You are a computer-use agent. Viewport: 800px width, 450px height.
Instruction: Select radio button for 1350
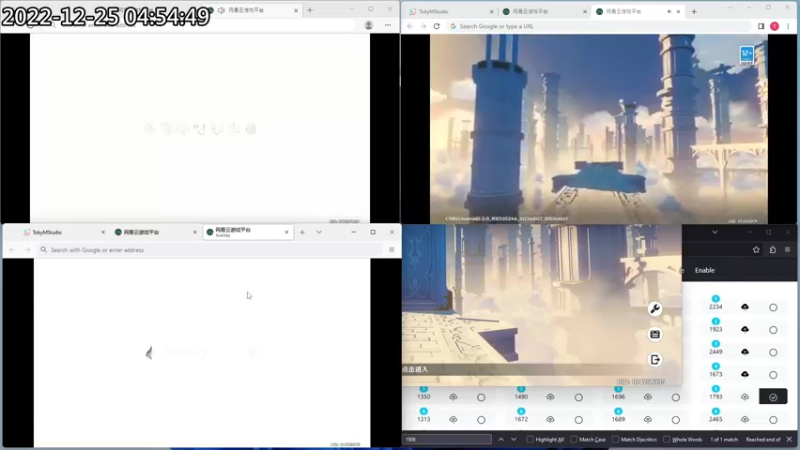coord(481,397)
